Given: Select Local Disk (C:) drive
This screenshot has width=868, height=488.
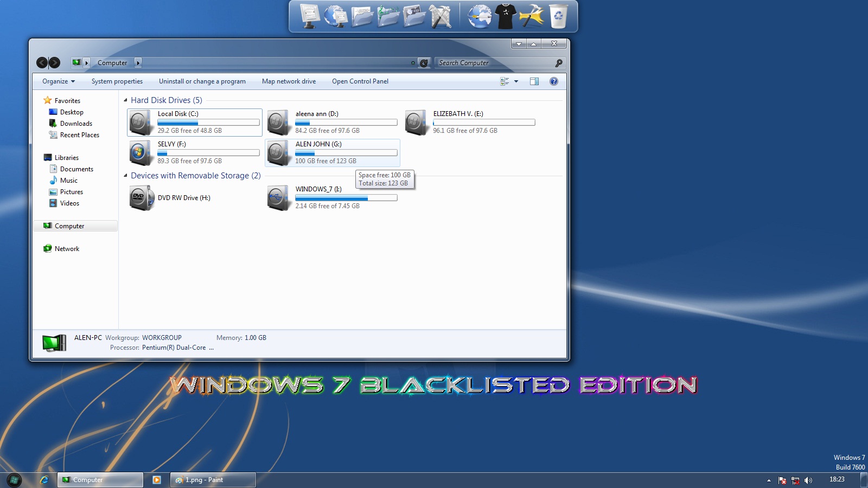Looking at the screenshot, I should coord(195,122).
